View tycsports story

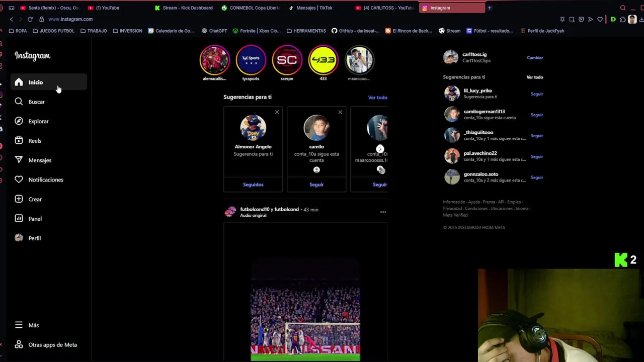coord(251,60)
